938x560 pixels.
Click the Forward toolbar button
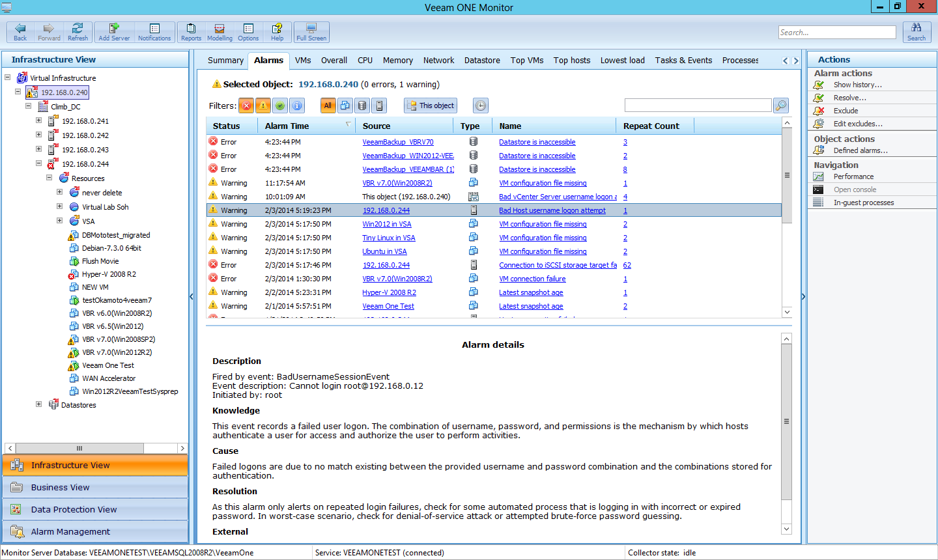49,32
